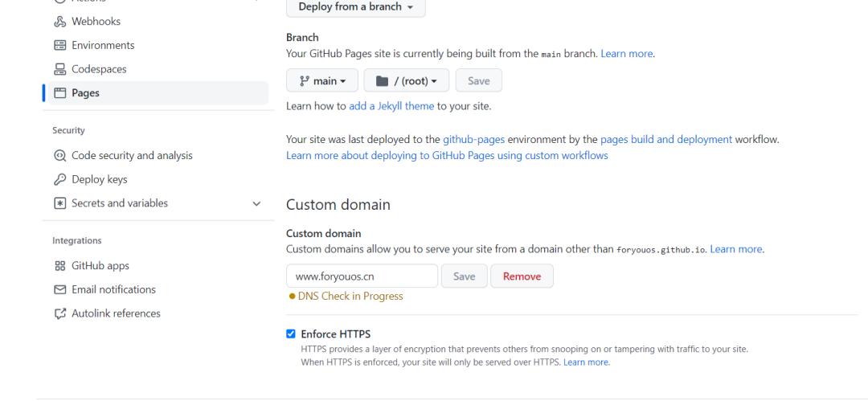Click the red Remove custom domain button
868x401 pixels.
[x=522, y=276]
